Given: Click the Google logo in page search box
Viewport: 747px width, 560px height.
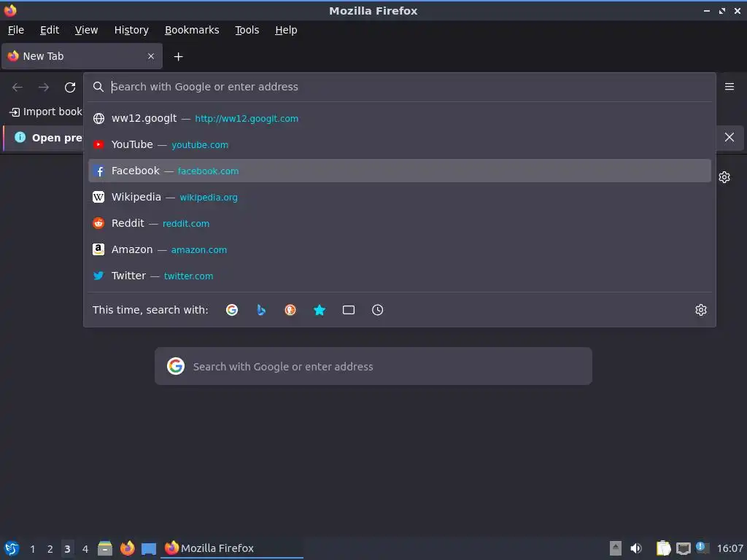Looking at the screenshot, I should (176, 366).
